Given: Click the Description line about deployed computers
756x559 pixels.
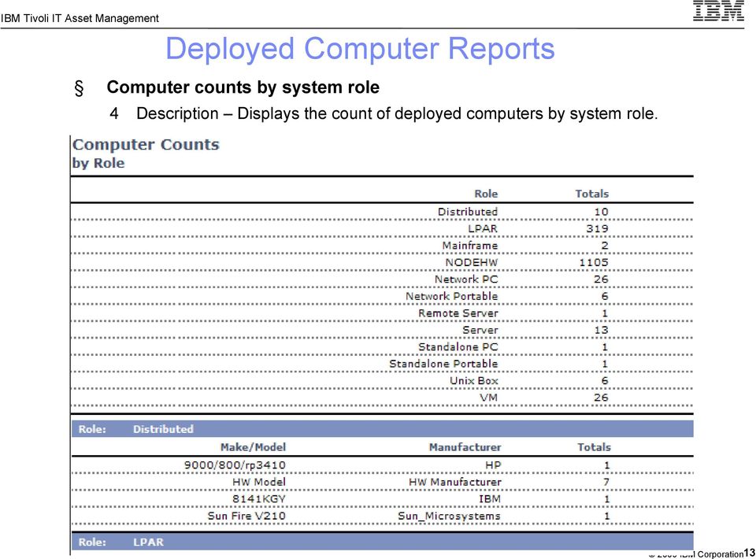Looking at the screenshot, I should [397, 113].
